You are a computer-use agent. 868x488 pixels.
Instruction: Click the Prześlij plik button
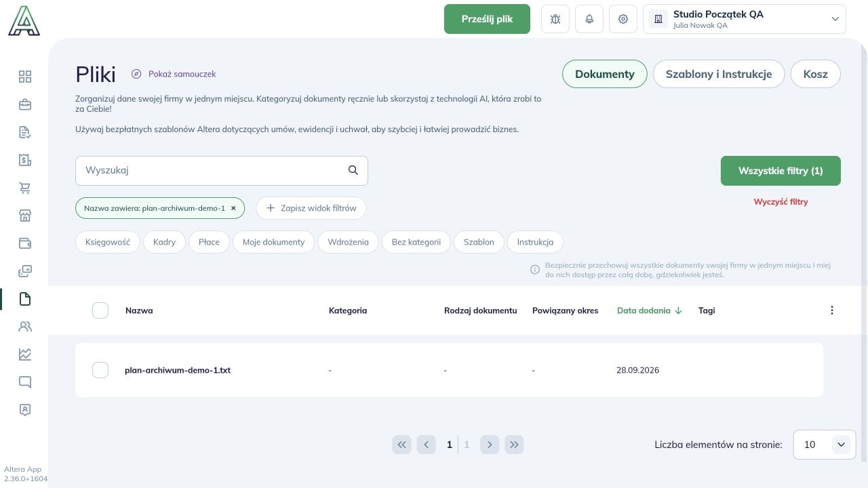pyautogui.click(x=487, y=19)
